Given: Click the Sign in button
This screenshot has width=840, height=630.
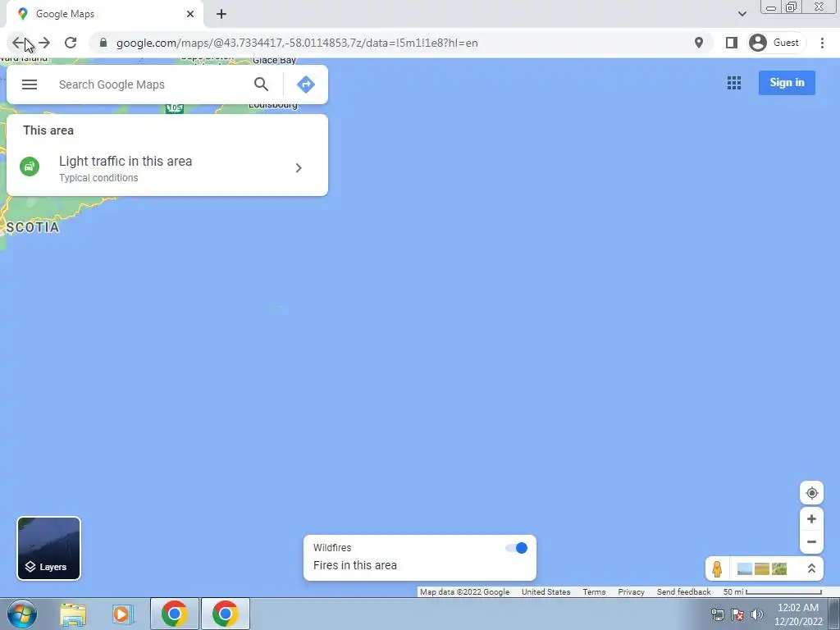Looking at the screenshot, I should pyautogui.click(x=787, y=83).
